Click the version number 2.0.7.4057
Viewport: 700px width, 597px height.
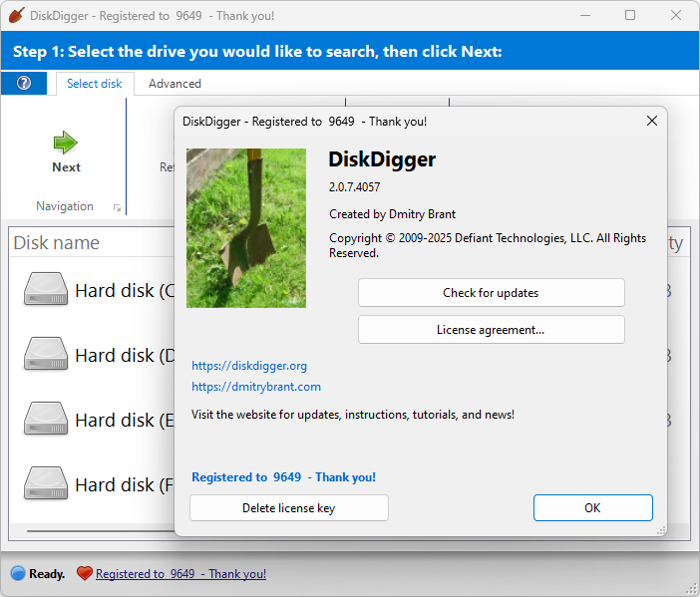coord(354,187)
